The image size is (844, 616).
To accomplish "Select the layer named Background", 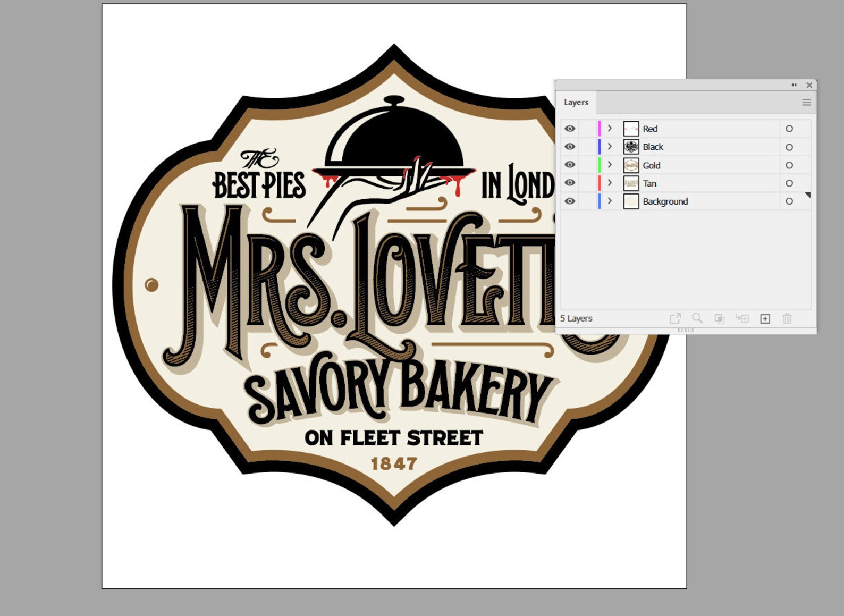I will [x=665, y=201].
